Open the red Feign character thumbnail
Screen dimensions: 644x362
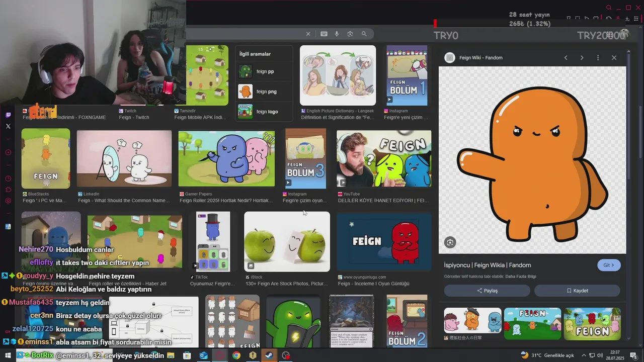384,241
